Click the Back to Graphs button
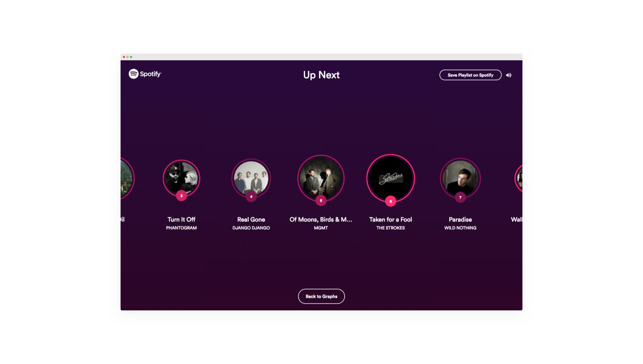 pos(321,296)
